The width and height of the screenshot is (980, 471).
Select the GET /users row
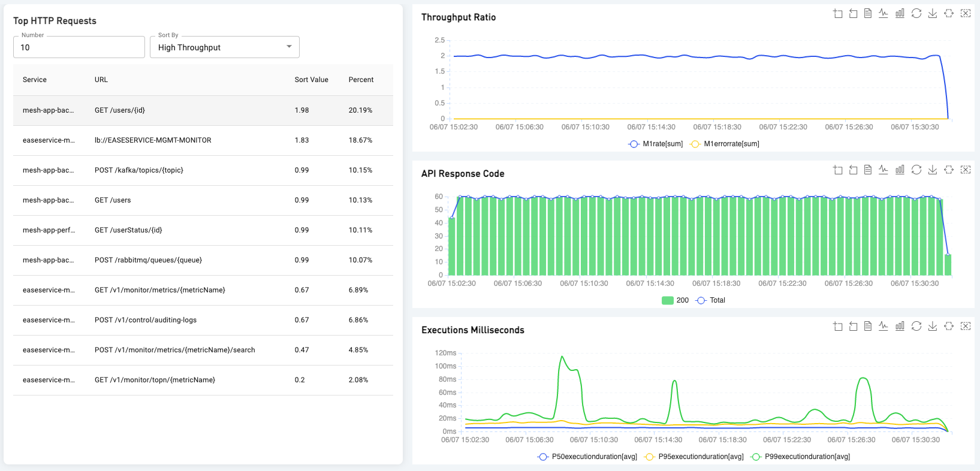point(203,200)
